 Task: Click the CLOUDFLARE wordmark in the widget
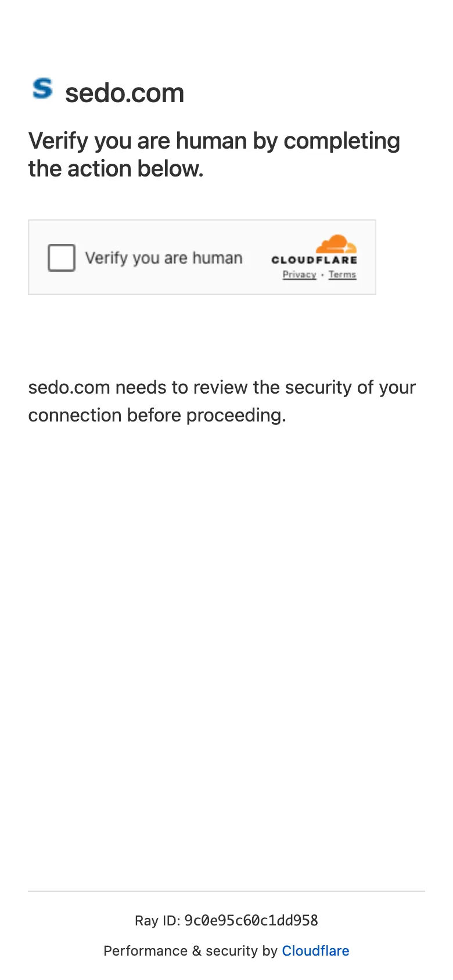pyautogui.click(x=314, y=260)
